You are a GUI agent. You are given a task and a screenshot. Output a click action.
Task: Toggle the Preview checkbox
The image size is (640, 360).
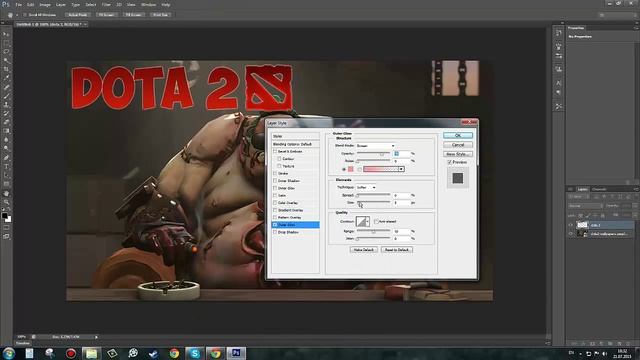pyautogui.click(x=449, y=162)
